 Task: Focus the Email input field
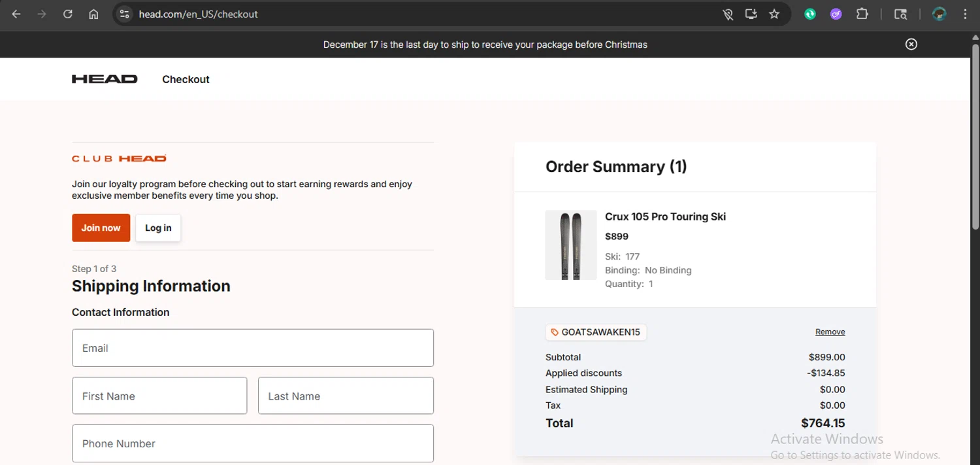click(253, 348)
